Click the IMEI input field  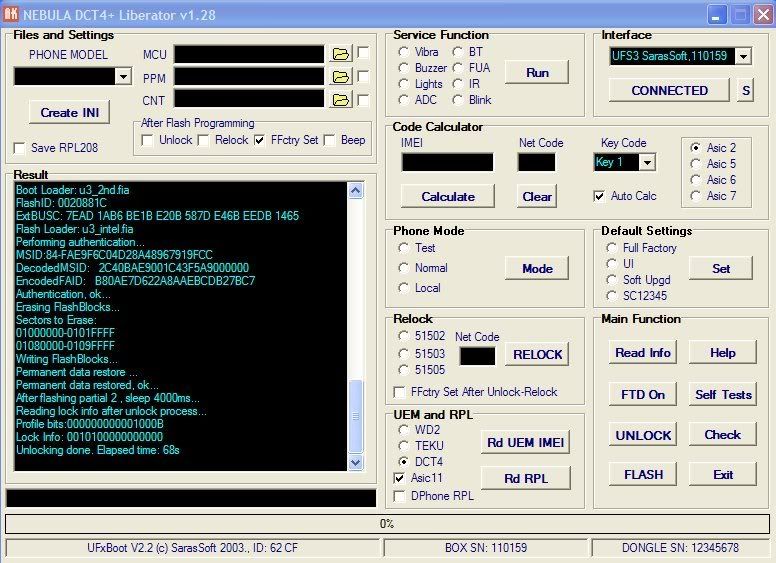(x=447, y=162)
